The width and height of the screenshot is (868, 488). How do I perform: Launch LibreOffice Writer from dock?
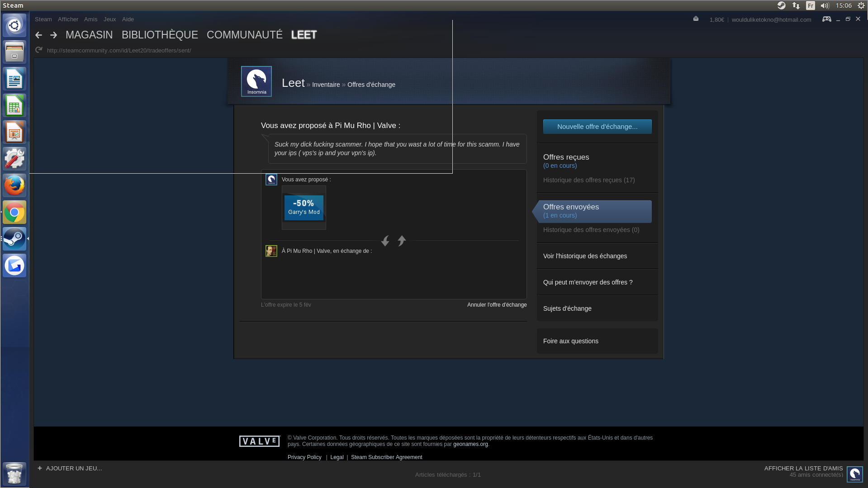pos(14,79)
